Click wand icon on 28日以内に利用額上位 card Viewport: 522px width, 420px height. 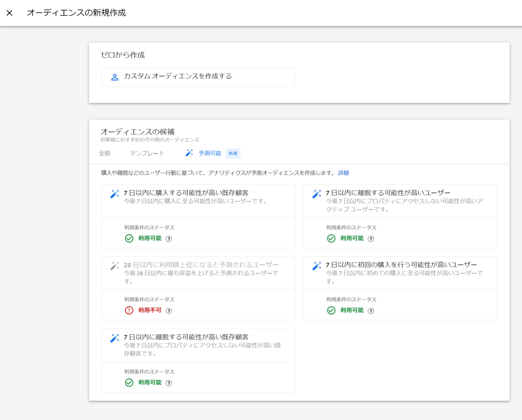point(114,266)
